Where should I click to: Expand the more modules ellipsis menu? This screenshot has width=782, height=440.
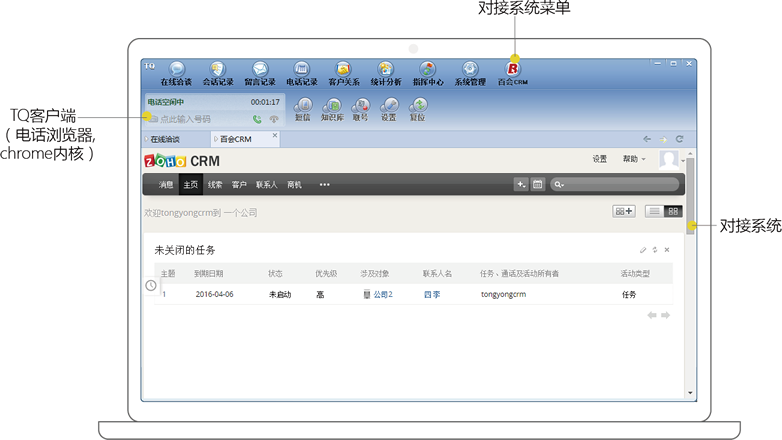(x=324, y=185)
